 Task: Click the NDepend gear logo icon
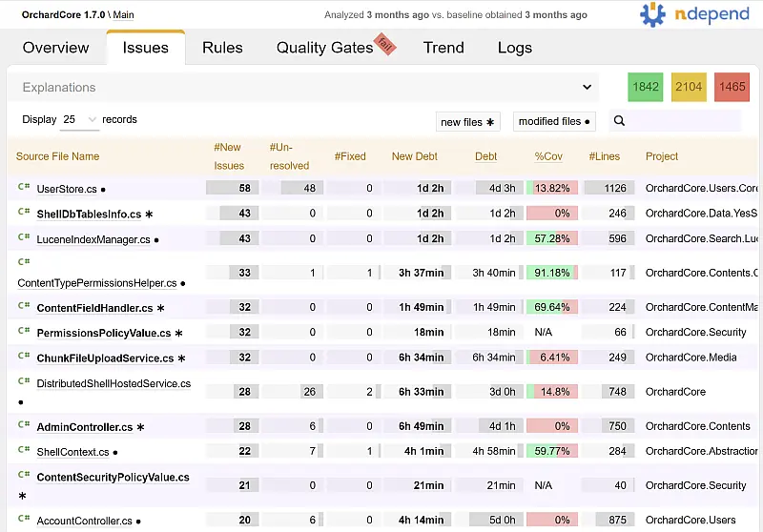tap(652, 14)
